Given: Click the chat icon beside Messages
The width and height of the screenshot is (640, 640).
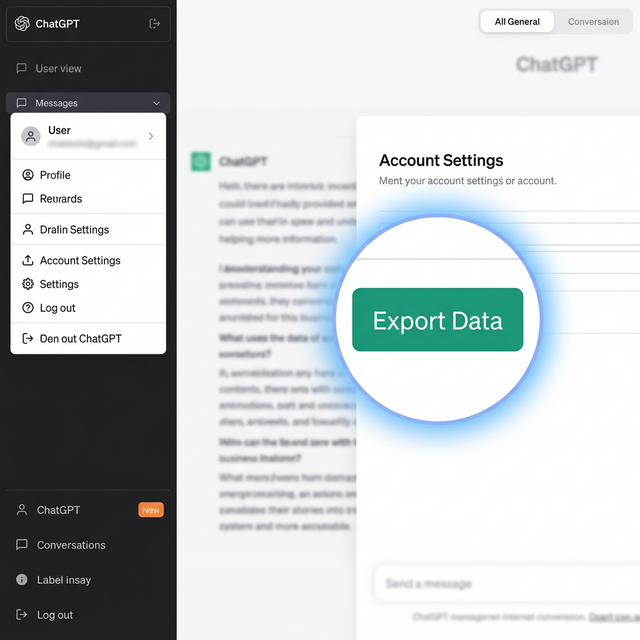Looking at the screenshot, I should click(x=22, y=102).
